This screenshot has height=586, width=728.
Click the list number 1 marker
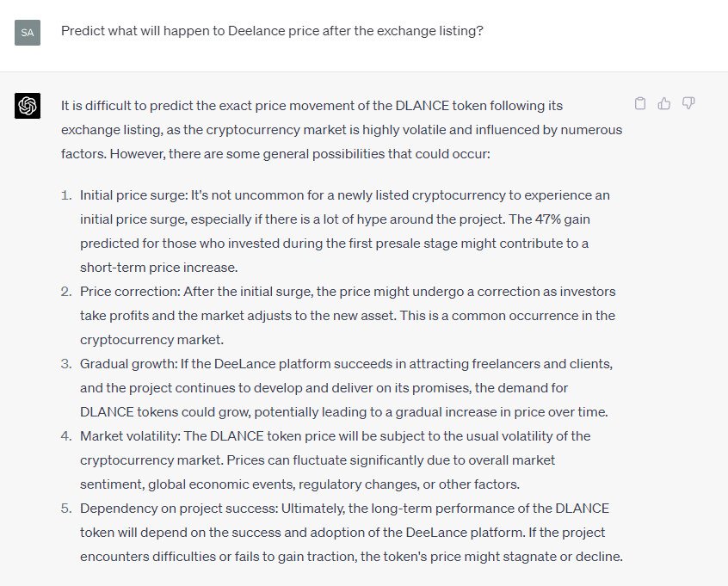click(x=66, y=195)
